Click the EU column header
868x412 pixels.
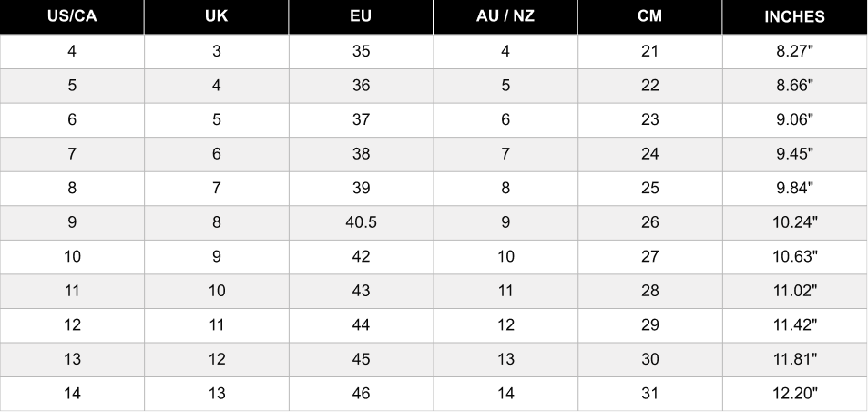(361, 16)
